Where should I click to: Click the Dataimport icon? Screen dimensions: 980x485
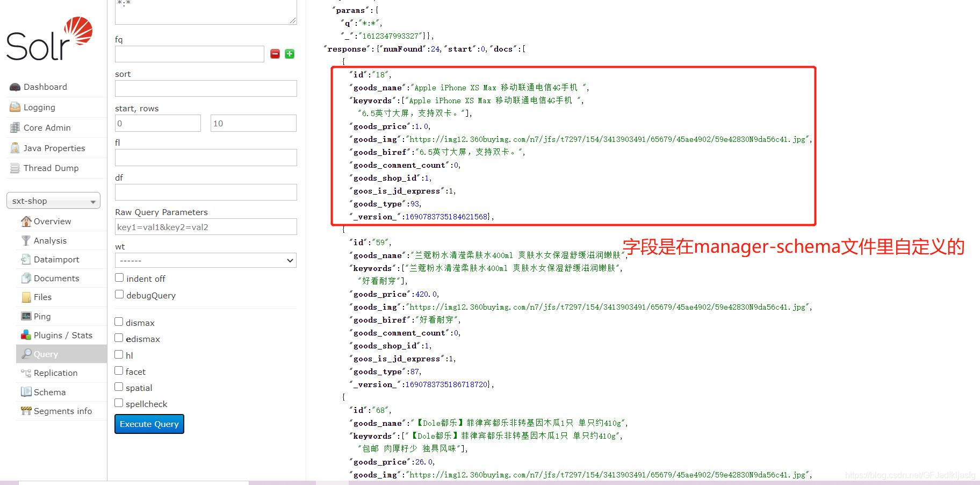[26, 259]
